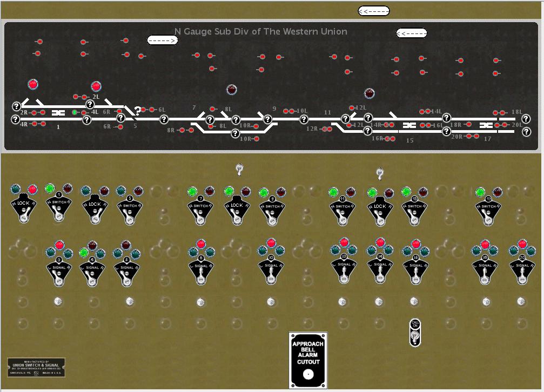Click the Union Switch & Signal manufacturer plate

click(36, 368)
